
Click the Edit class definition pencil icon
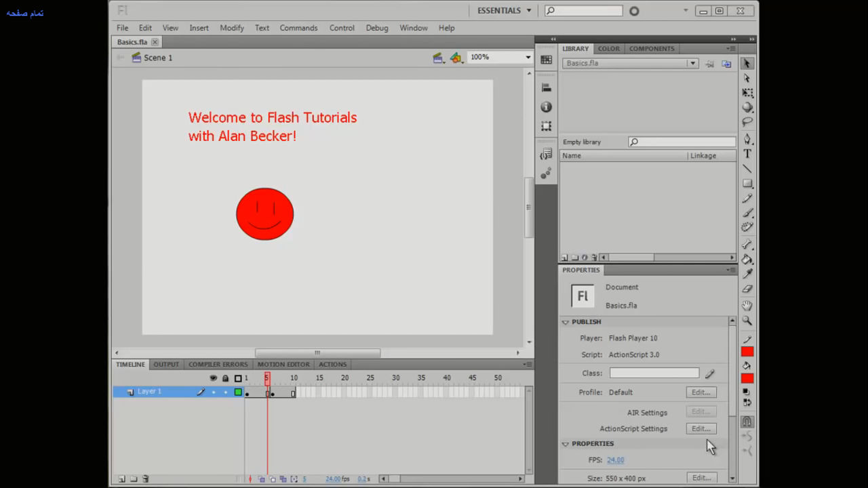(709, 373)
